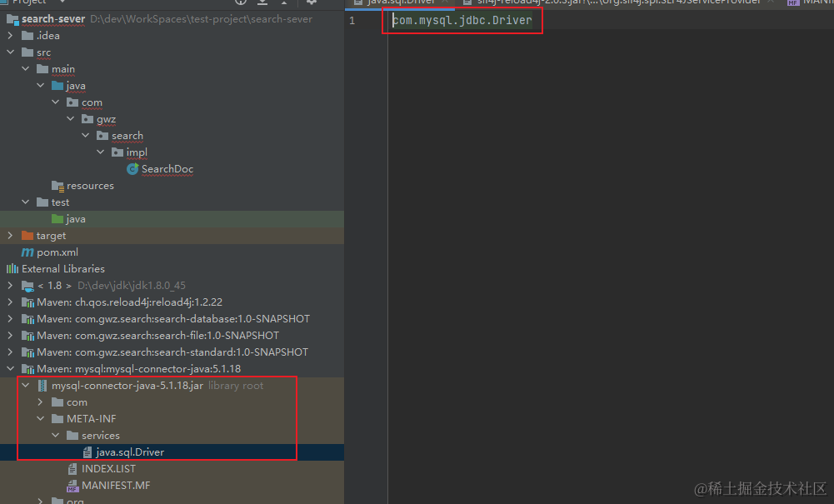This screenshot has width=834, height=504.
Task: Click the search-sever module icon
Action: click(12, 19)
